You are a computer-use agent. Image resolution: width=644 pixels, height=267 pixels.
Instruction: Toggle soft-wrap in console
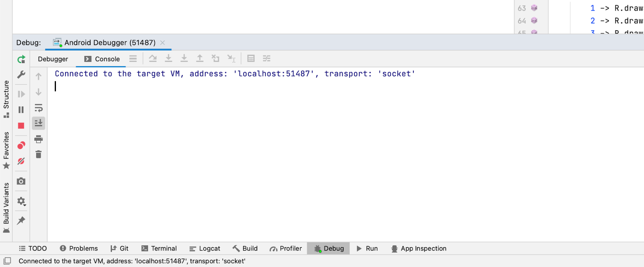(39, 108)
